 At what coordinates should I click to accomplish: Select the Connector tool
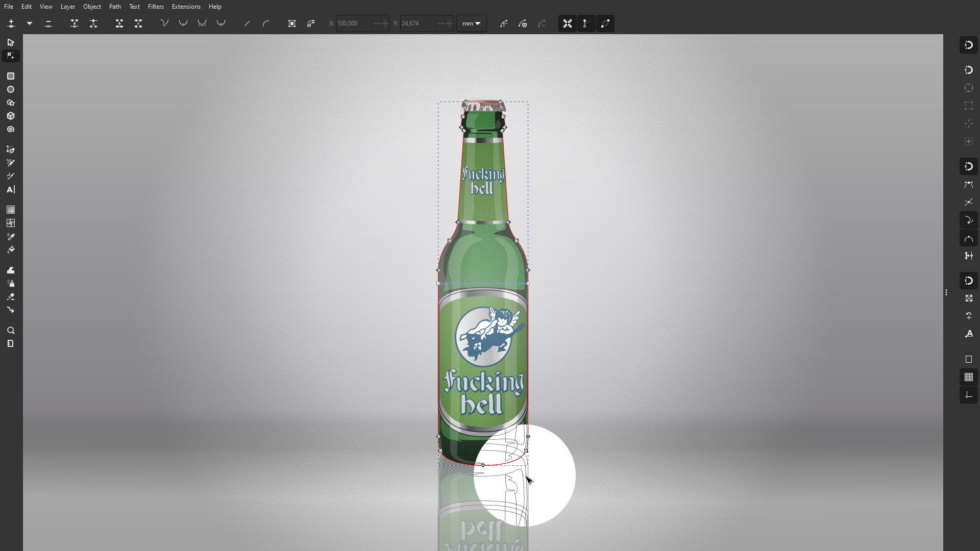[11, 310]
